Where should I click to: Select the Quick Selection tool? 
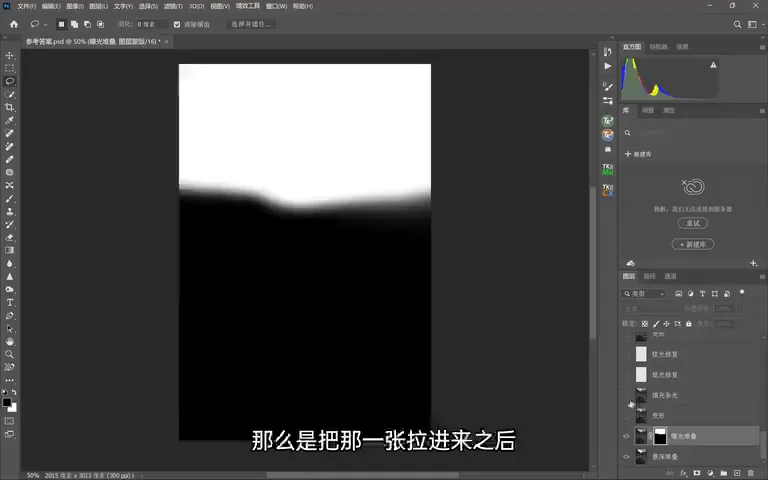click(9, 95)
